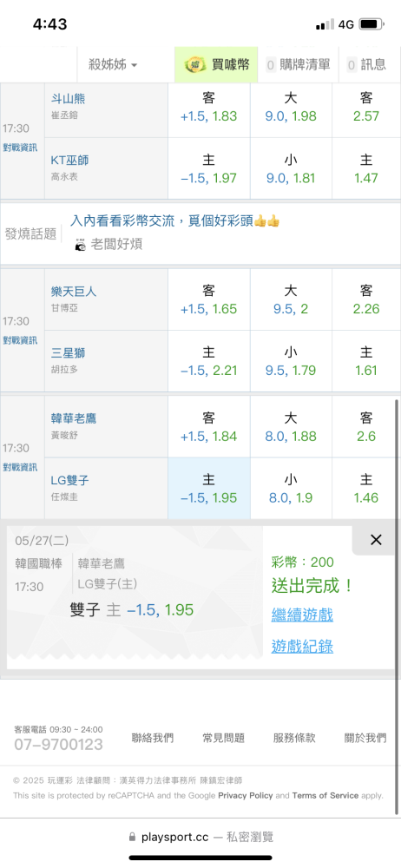This screenshot has width=401, height=868.
Task: Open 常見問題 footer link
Action: (x=223, y=737)
